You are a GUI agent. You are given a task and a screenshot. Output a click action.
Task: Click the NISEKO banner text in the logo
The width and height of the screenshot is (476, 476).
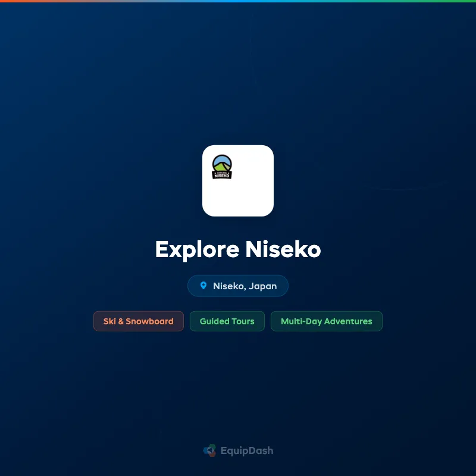point(221,176)
